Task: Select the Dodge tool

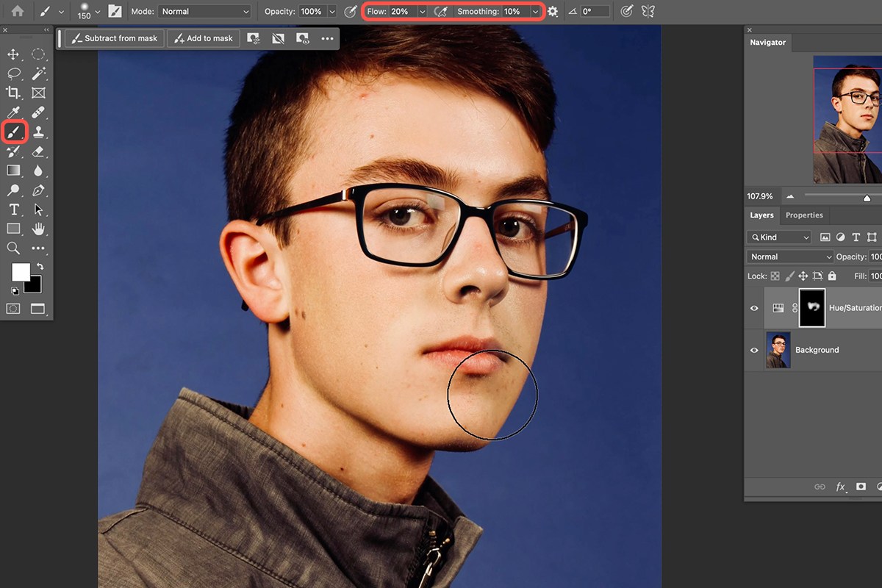Action: 13,190
